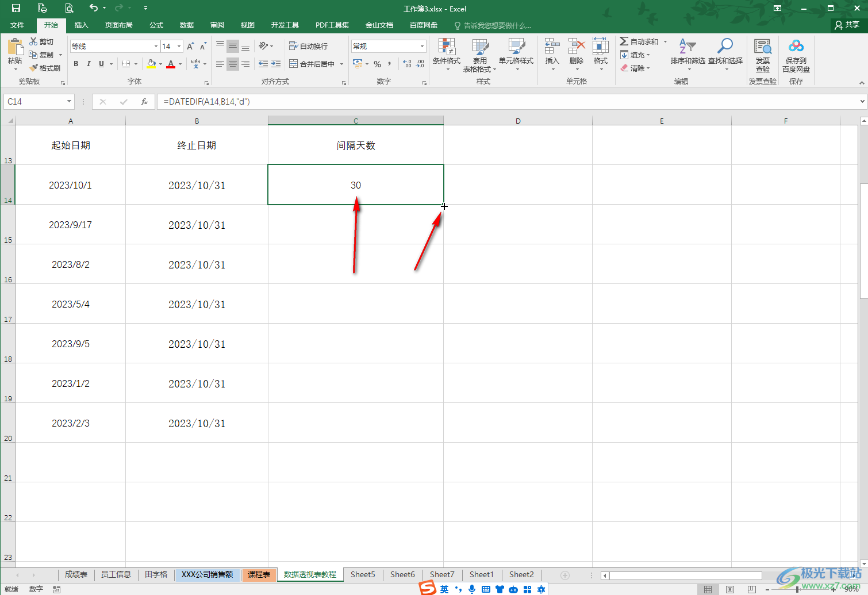Click the Copy (复制) button

pos(42,55)
